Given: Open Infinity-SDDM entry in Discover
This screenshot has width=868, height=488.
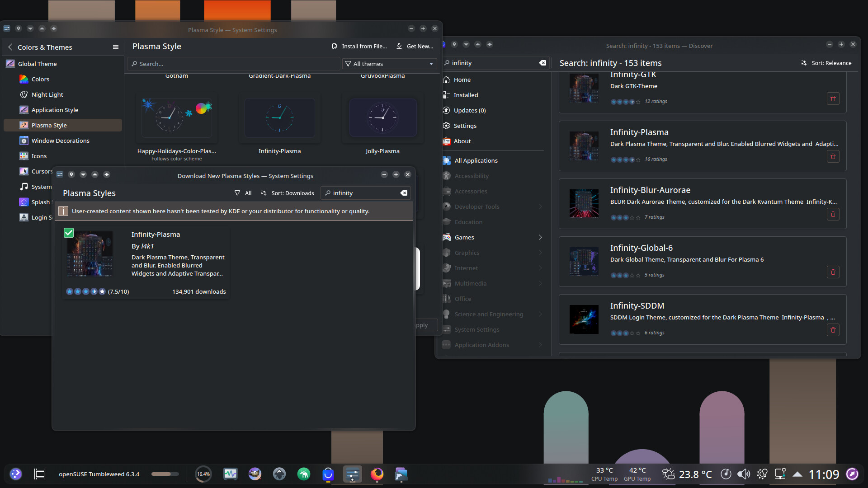Looking at the screenshot, I should pyautogui.click(x=702, y=319).
